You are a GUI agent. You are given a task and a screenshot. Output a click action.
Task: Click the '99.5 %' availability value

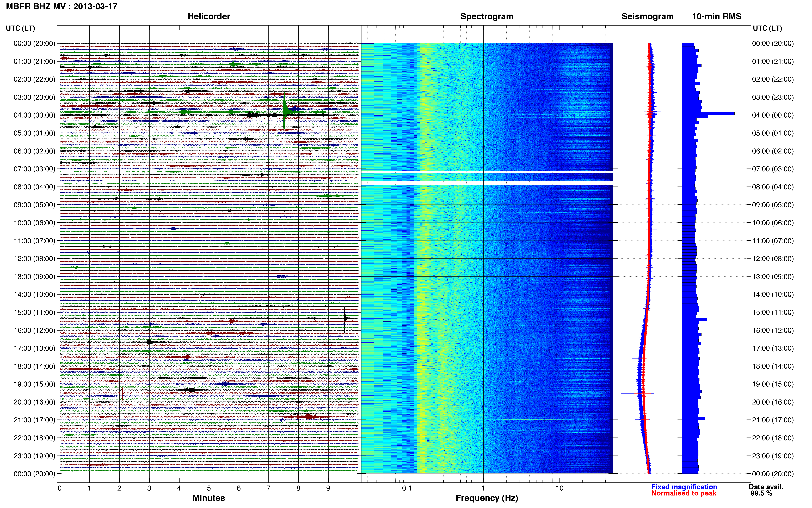pyautogui.click(x=762, y=493)
